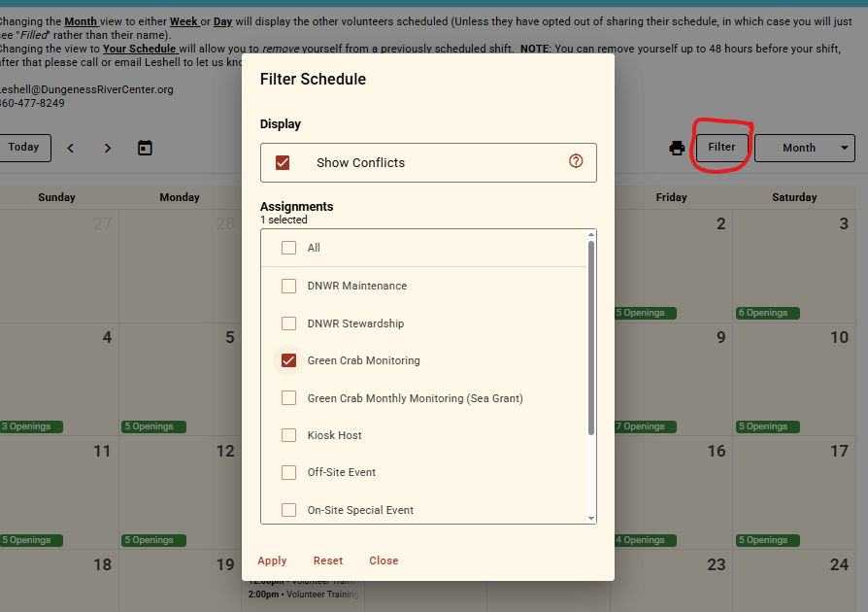This screenshot has width=868, height=612.
Task: Go to next month arrow
Action: [108, 148]
